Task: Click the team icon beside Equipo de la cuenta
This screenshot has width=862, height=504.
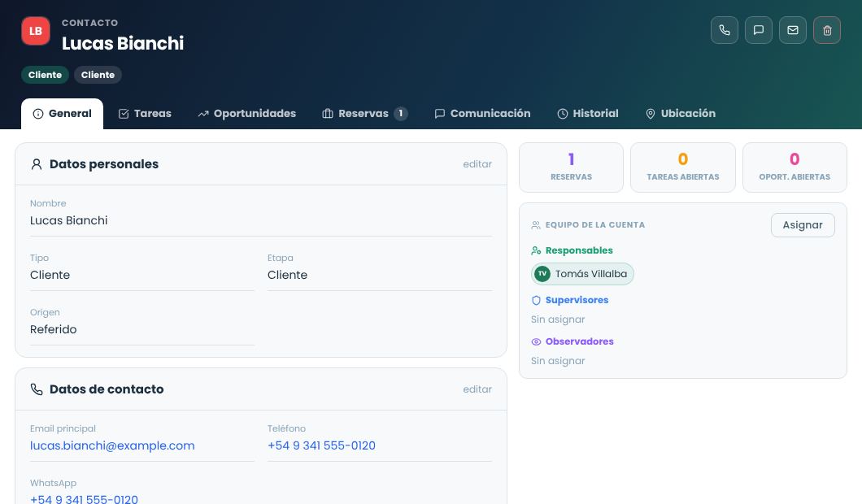Action: (535, 225)
